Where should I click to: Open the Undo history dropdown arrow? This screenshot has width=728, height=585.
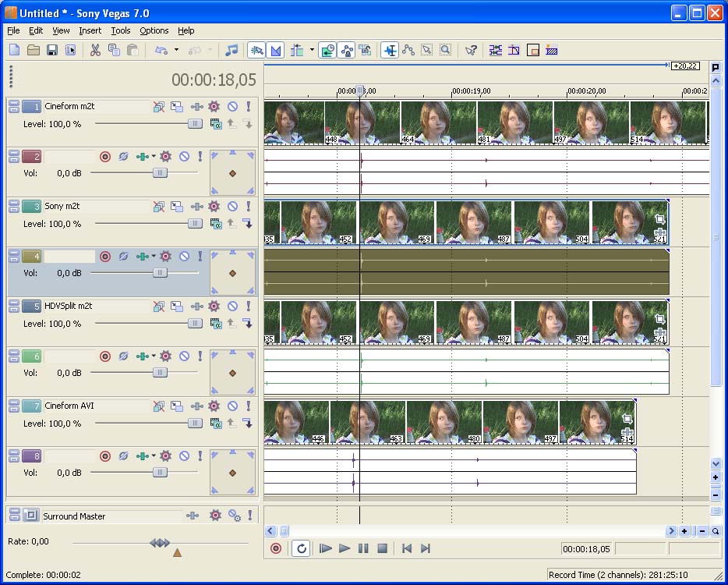[176, 50]
